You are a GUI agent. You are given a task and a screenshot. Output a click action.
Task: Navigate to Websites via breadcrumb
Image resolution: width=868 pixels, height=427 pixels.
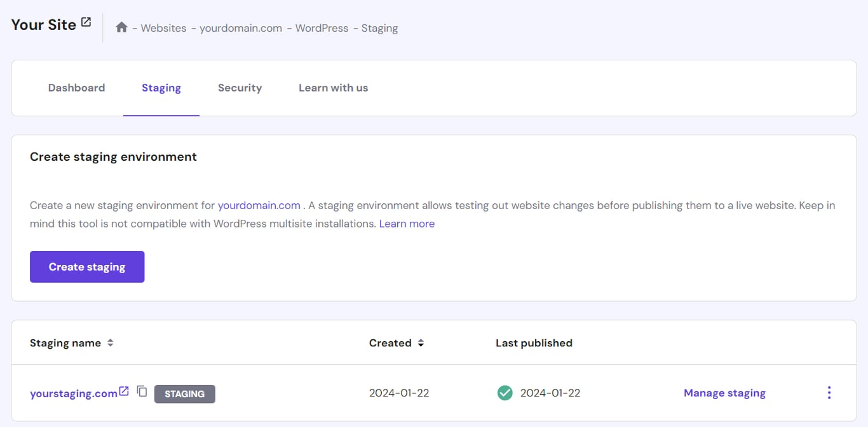163,28
